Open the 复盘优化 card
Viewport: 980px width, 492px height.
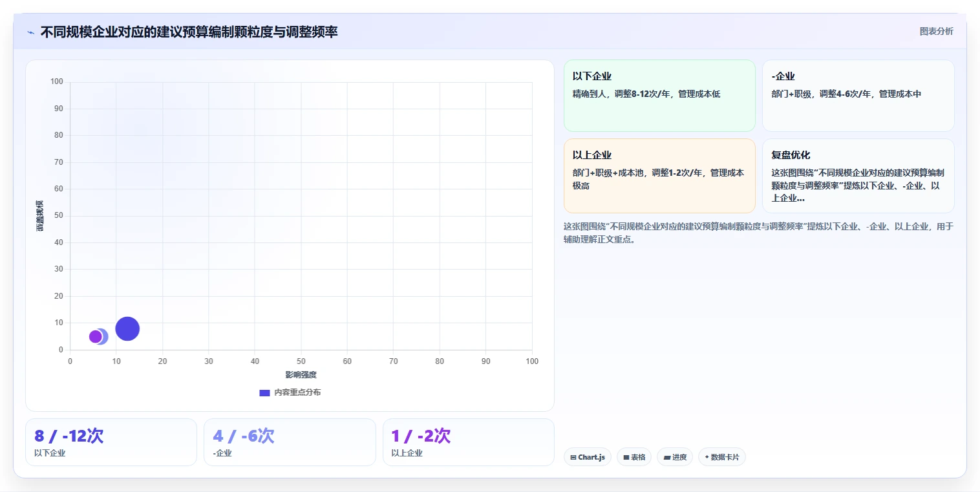click(x=858, y=176)
